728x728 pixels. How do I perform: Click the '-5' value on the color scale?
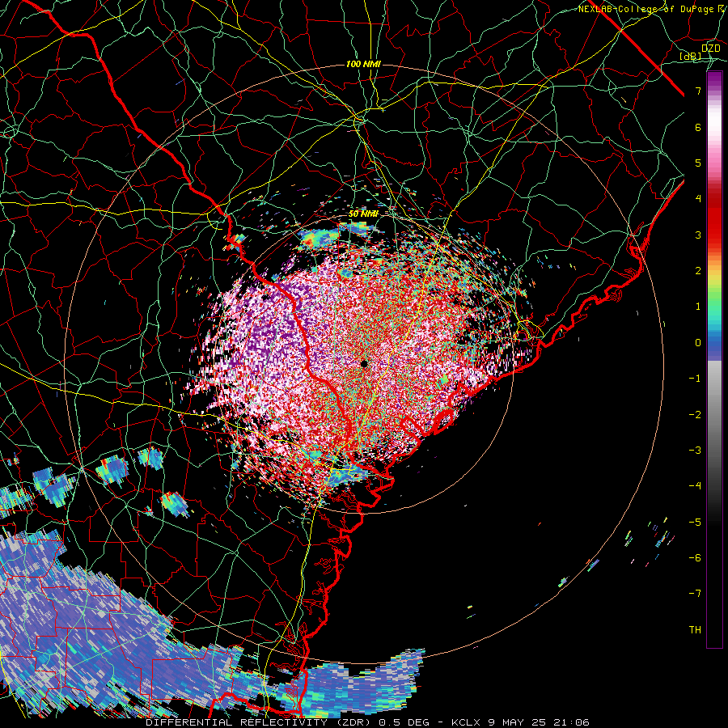click(x=695, y=522)
